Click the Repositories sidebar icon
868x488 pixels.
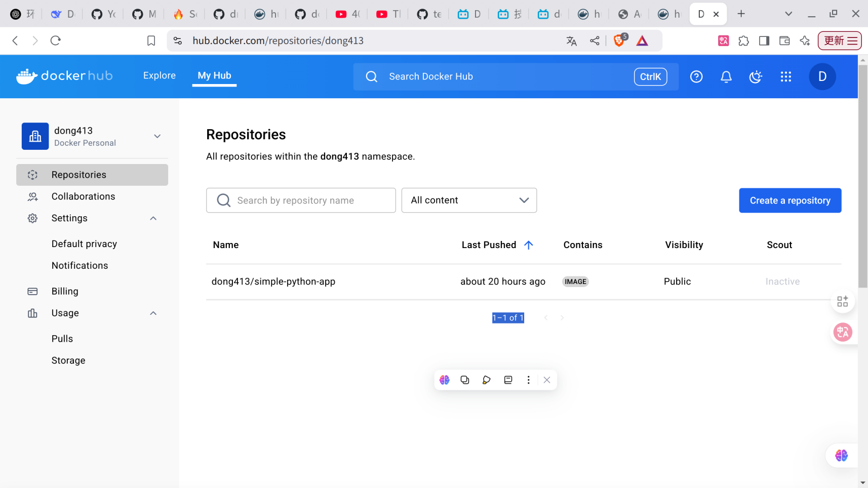(33, 175)
